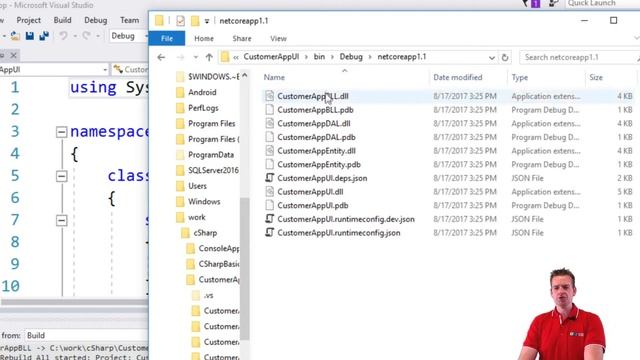The height and width of the screenshot is (360, 640).
Task: Open the address bar history dropdown
Action: [x=492, y=58]
